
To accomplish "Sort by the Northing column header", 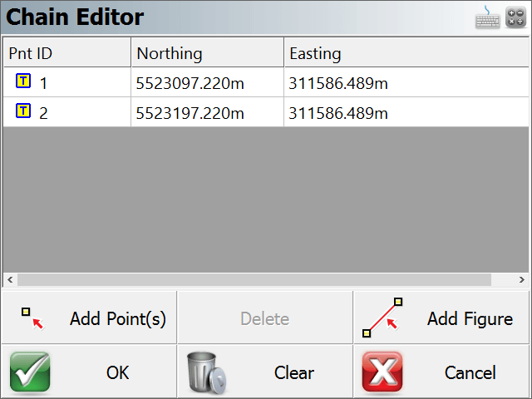I will (x=207, y=52).
